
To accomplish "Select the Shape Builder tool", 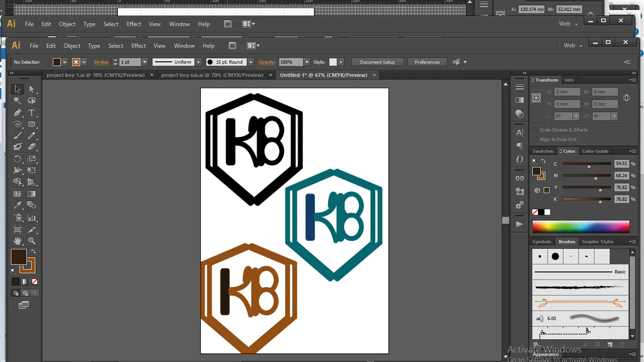I will (x=18, y=182).
